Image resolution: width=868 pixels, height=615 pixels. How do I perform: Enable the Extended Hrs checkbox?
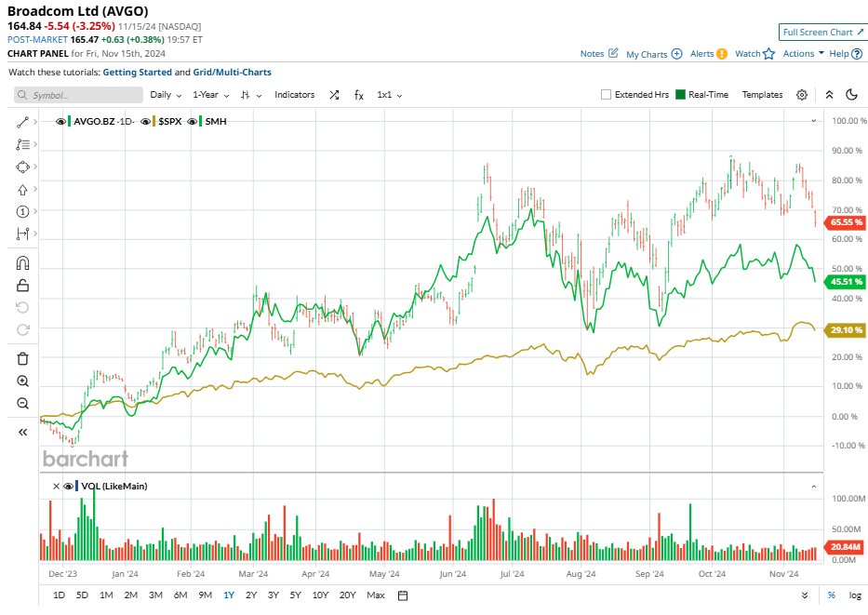coord(607,95)
